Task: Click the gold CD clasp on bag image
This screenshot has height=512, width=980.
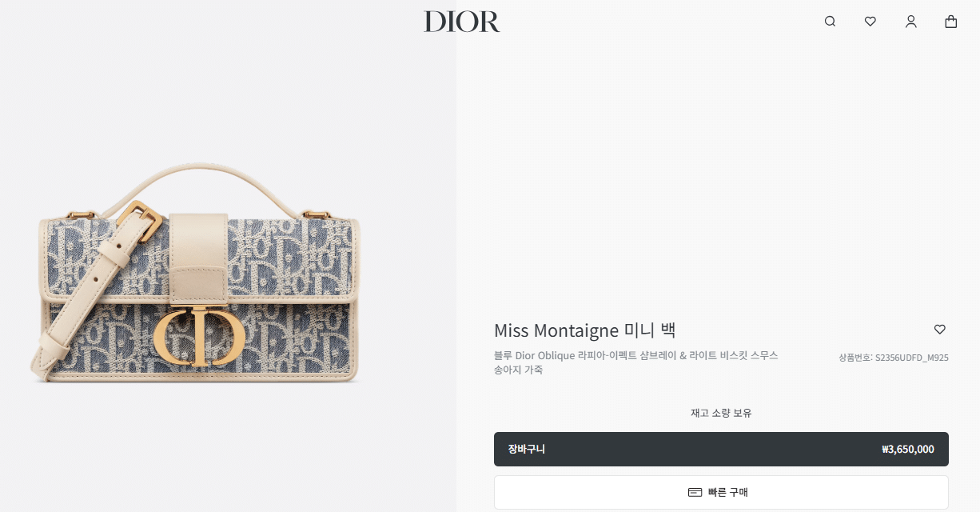Action: (199, 336)
